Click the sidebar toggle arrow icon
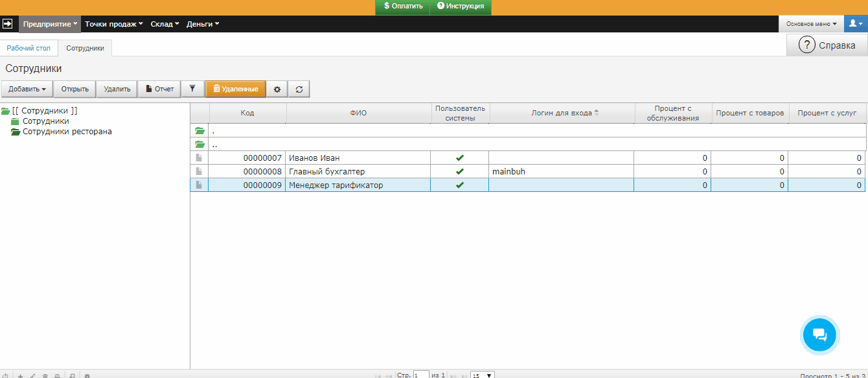Viewport: 868px width, 378px height. click(8, 24)
